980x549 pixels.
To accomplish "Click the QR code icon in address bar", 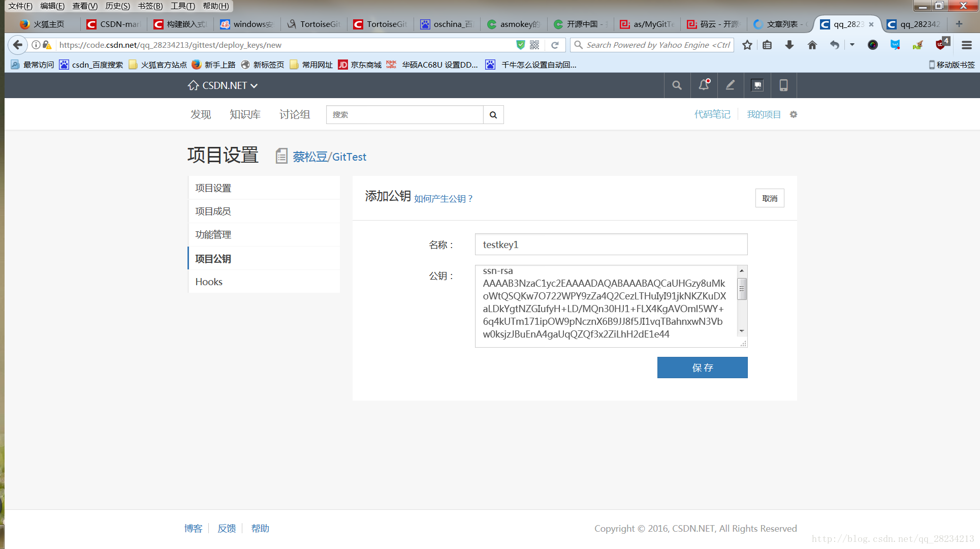I will coord(534,45).
